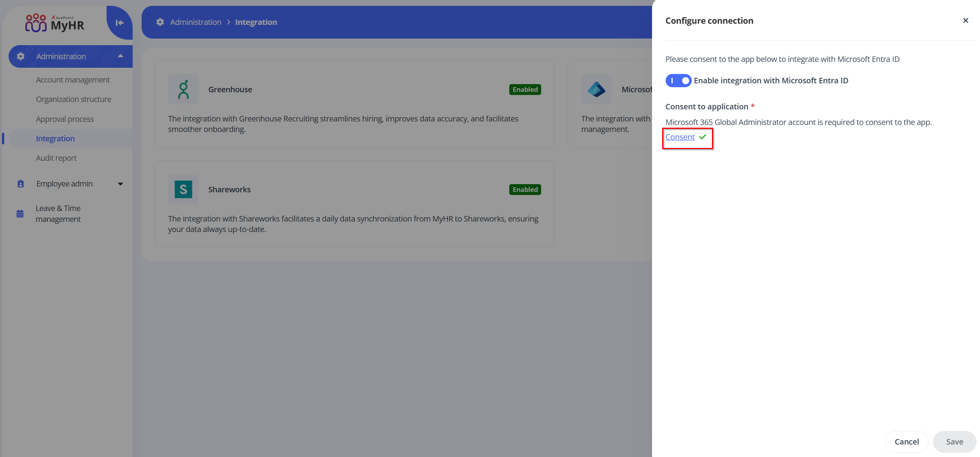Click the Employee admin badge icon
Viewport: 980px width, 457px height.
point(21,184)
